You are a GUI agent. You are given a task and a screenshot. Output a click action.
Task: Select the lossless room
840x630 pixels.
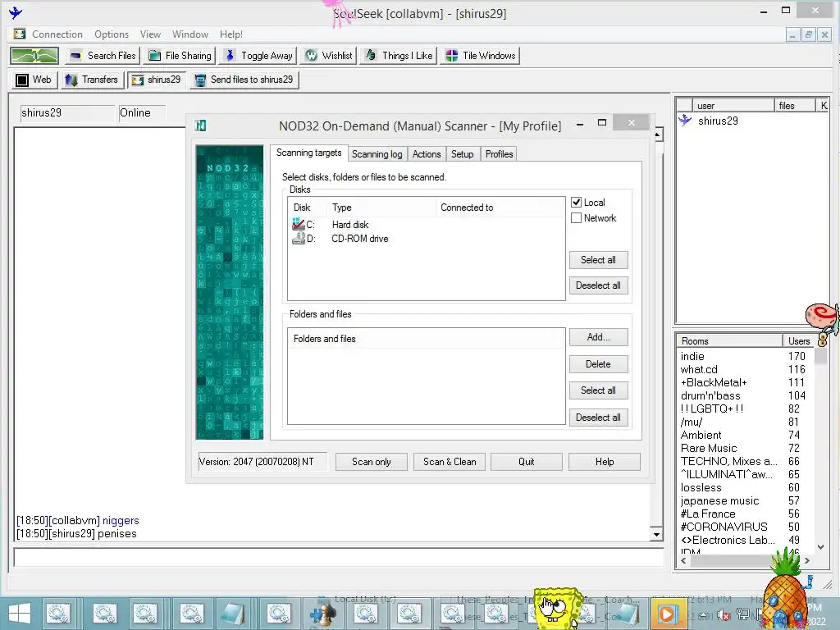[701, 487]
